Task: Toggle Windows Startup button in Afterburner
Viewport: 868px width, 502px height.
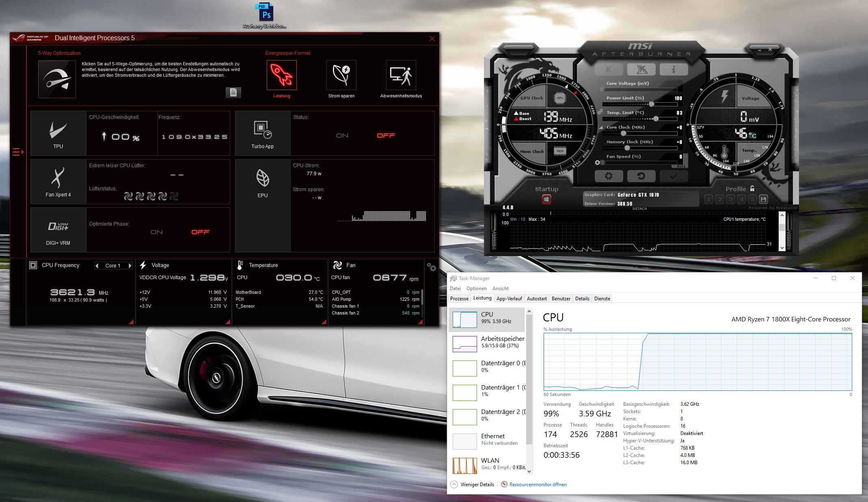Action: pyautogui.click(x=546, y=199)
